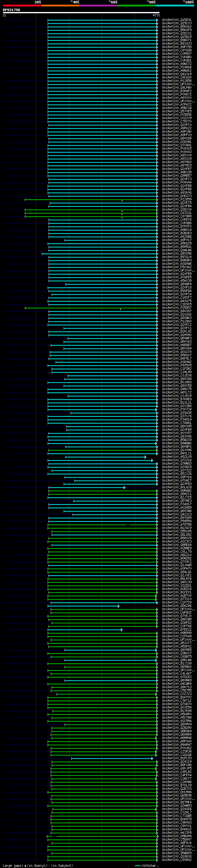Select the label UniRef100_P80505
Screen dimensions: 197x868
point(176,365)
